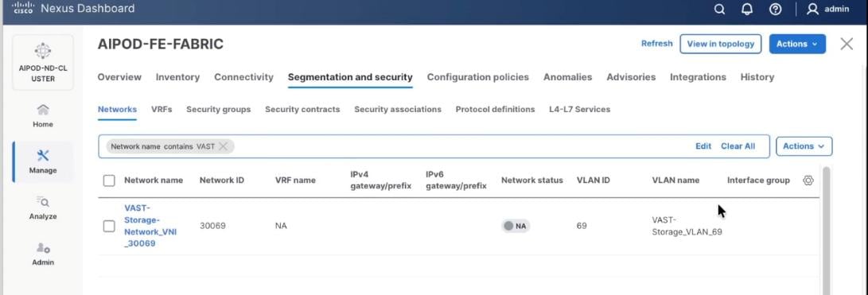This screenshot has width=868, height=295.
Task: Click the Refresh link
Action: 656,43
